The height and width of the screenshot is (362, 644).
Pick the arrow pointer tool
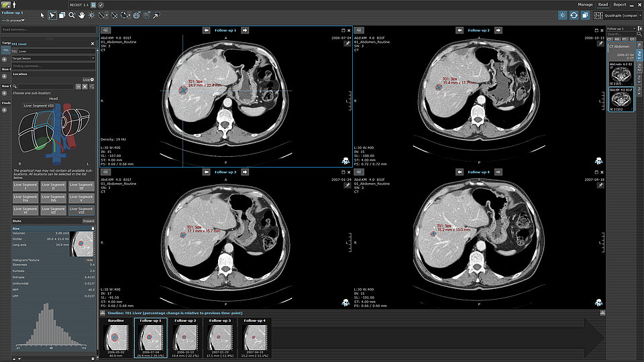(42, 15)
